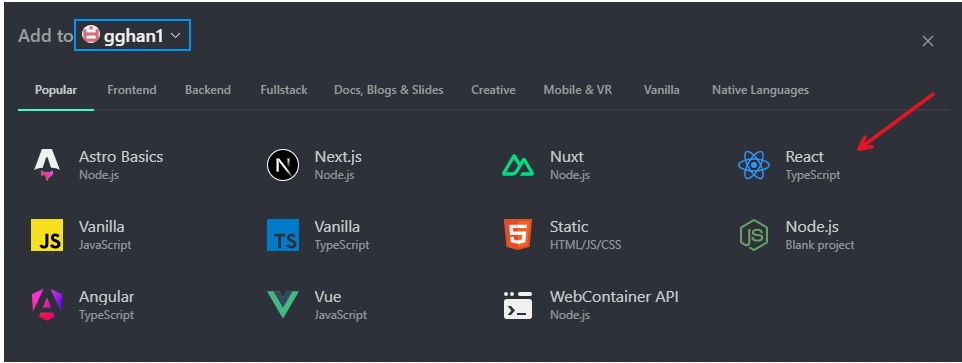Click the Mobile & VR tab

coord(577,90)
